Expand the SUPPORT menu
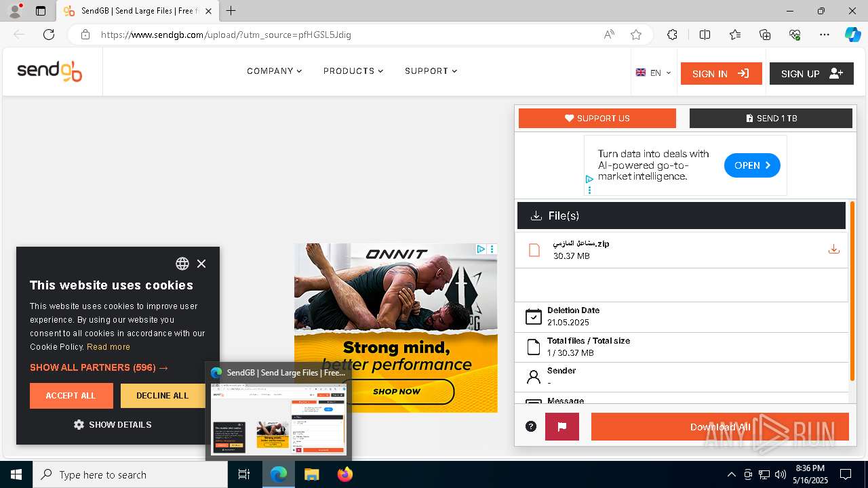 (x=431, y=71)
